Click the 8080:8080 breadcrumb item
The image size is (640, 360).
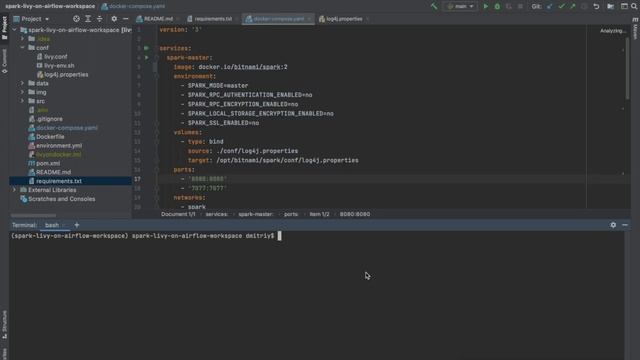355,214
